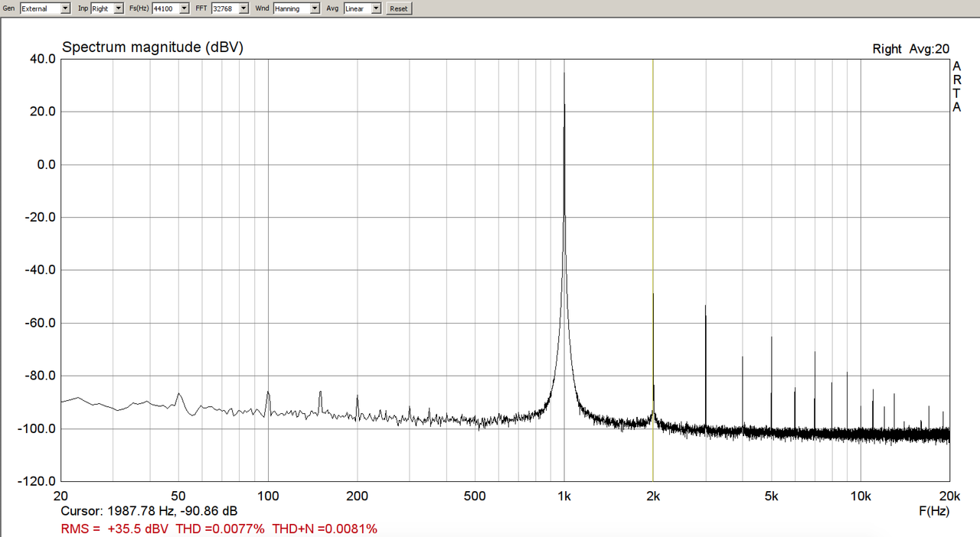
Task: Click the 10k x-axis frequency label
Action: (861, 496)
